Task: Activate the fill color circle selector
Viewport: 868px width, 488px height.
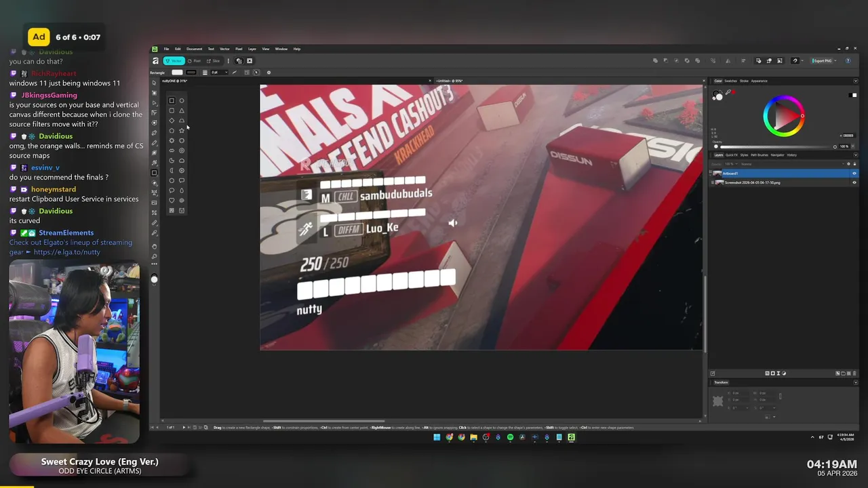Action: [719, 97]
